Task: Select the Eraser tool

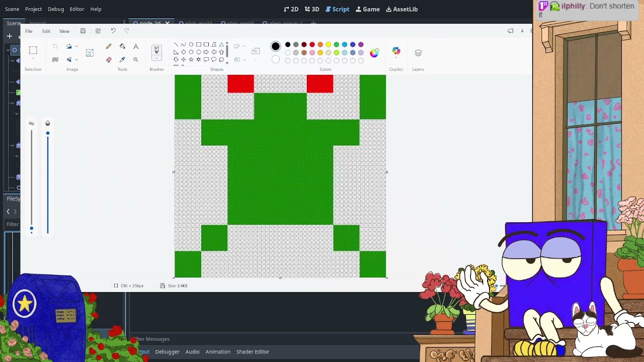Action: (109, 59)
